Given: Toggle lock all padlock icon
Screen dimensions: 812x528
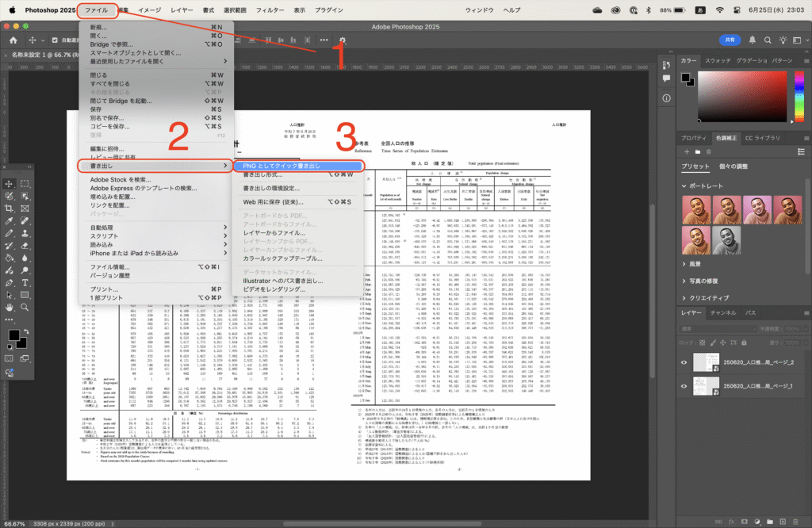Looking at the screenshot, I should click(744, 342).
